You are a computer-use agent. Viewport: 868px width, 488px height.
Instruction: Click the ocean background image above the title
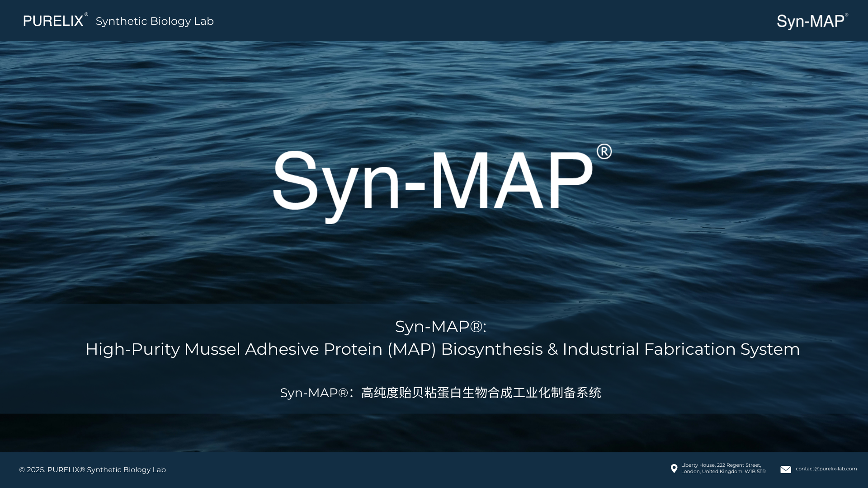point(434,90)
